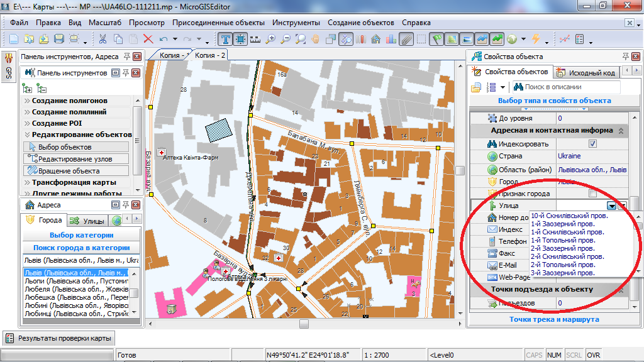Expand the Создание полигонов section

tap(69, 101)
